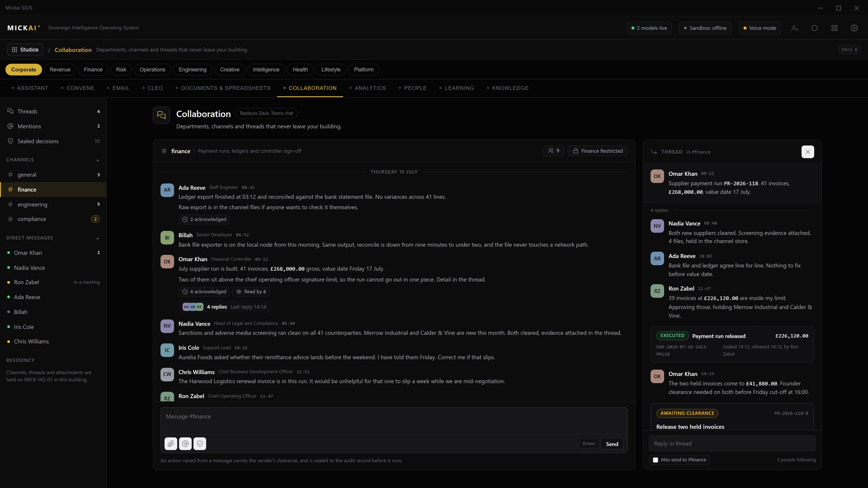Open direct message with Billah
This screenshot has height=488, width=868.
(x=53, y=312)
